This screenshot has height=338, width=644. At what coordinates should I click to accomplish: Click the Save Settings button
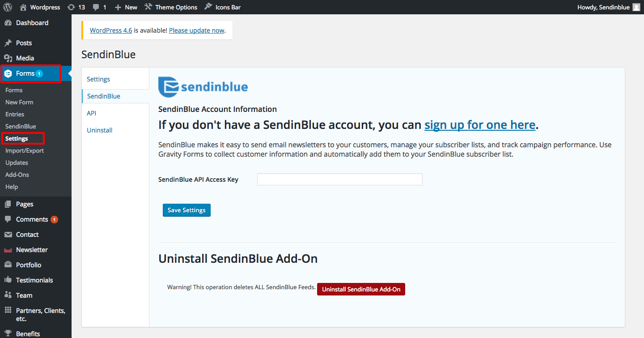click(x=186, y=210)
